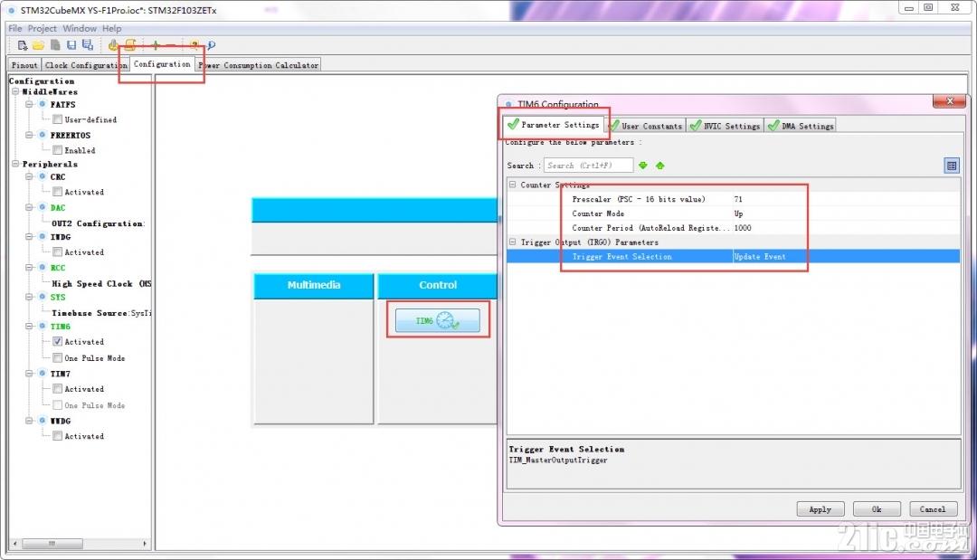
Task: Open the Window menu
Action: [79, 28]
